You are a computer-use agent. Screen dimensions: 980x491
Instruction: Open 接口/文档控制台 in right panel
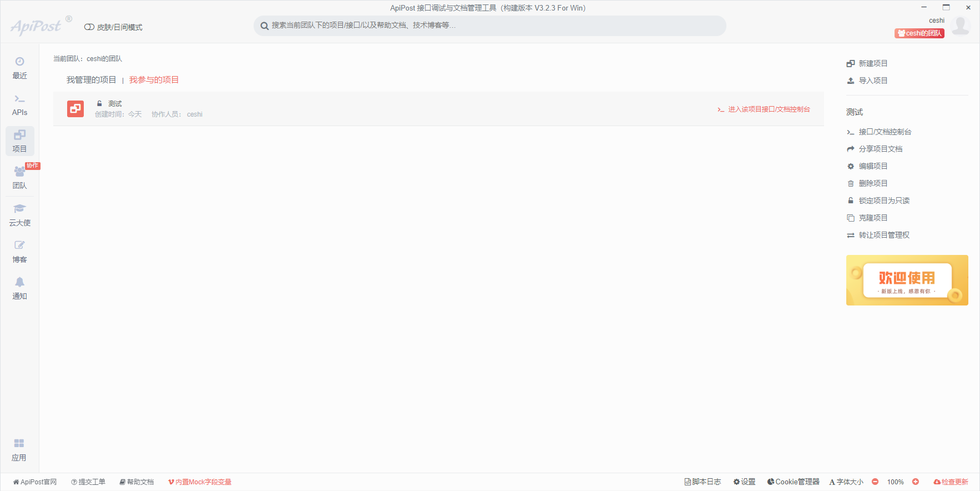[879, 132]
